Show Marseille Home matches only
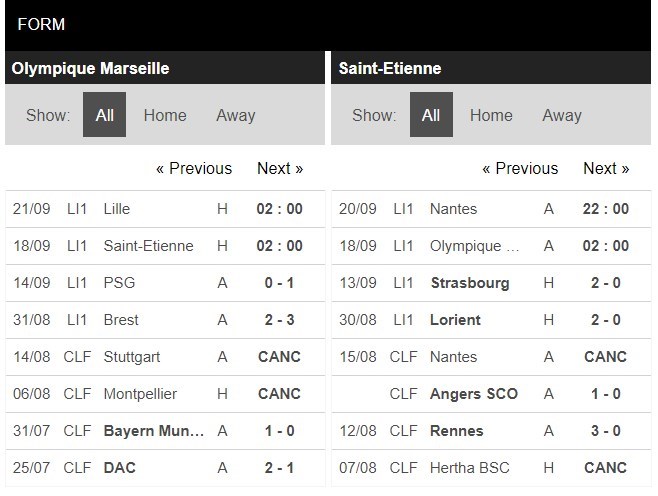 pos(165,115)
